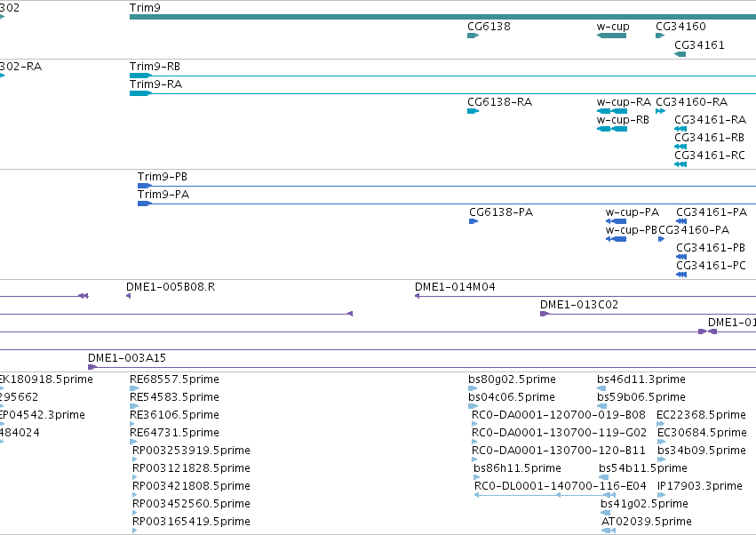Select the 'CG34161-RB' transcript label

709,138
